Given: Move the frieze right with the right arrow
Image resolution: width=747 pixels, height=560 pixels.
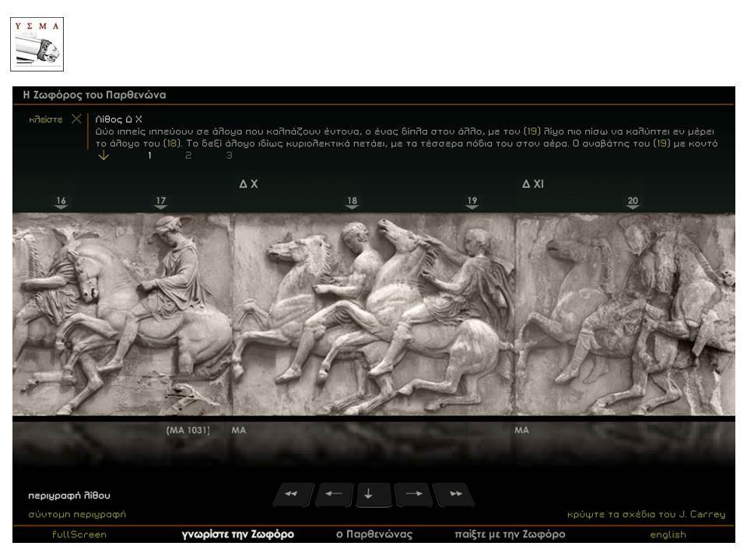Looking at the screenshot, I should [x=413, y=495].
